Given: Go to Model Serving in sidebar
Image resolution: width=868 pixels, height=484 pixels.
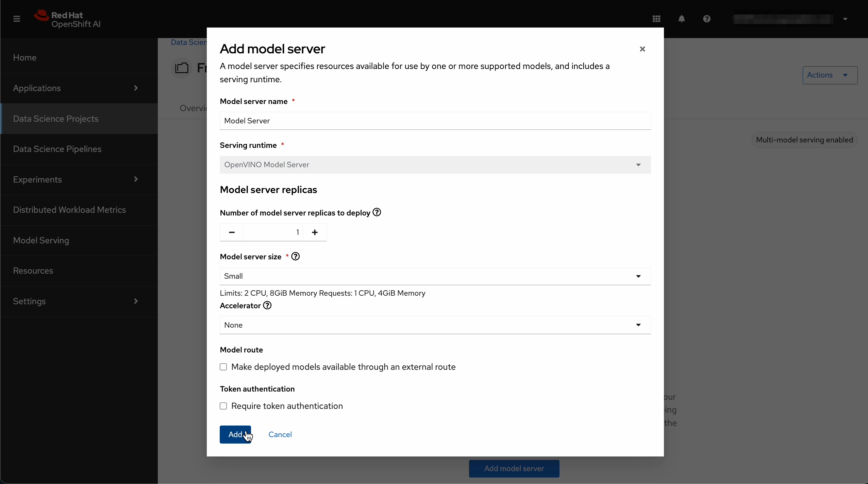Looking at the screenshot, I should [x=41, y=240].
